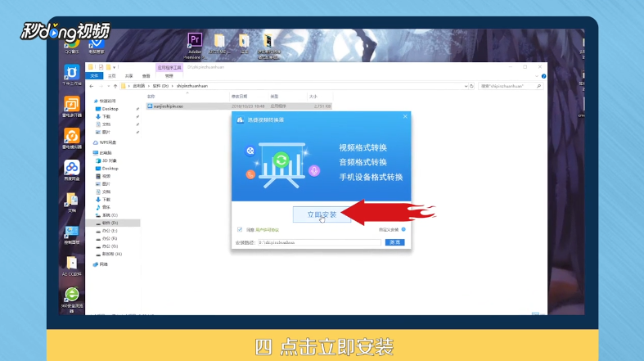Select 3D 对象 under This PC

(106, 160)
